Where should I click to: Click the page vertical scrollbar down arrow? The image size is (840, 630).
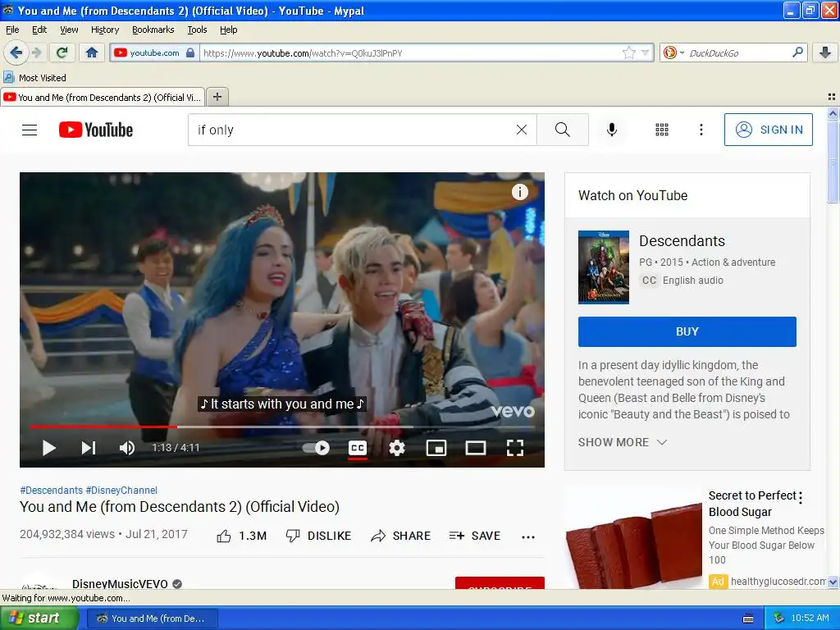[833, 582]
